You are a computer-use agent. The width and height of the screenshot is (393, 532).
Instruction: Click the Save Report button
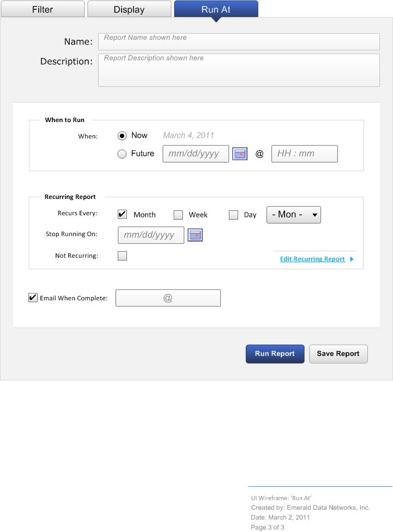pos(338,354)
